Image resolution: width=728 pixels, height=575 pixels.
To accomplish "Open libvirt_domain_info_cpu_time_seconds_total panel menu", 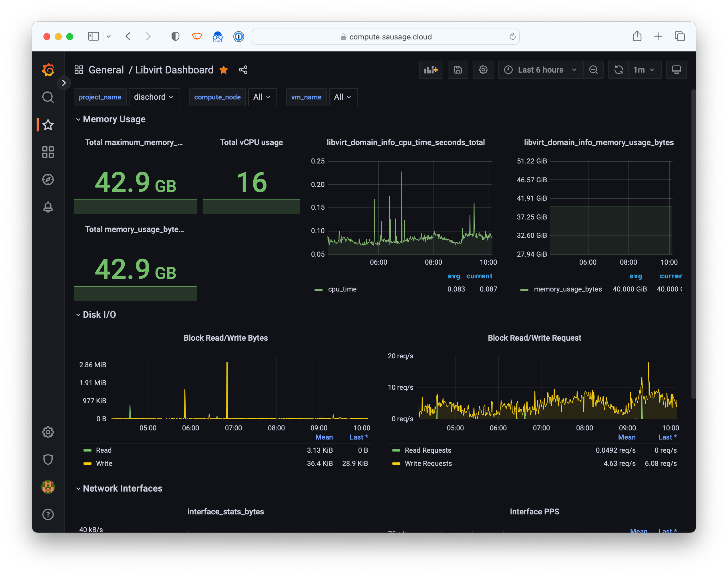I will pos(406,142).
